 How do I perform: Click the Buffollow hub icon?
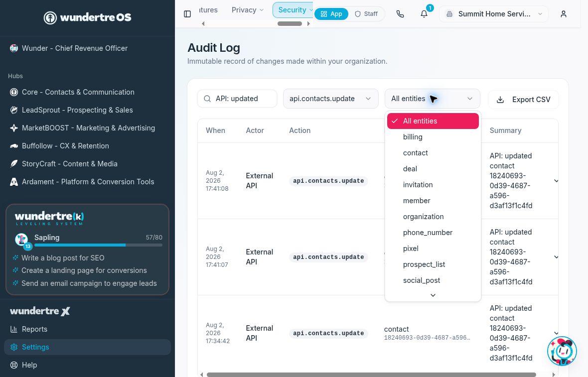pyautogui.click(x=14, y=146)
